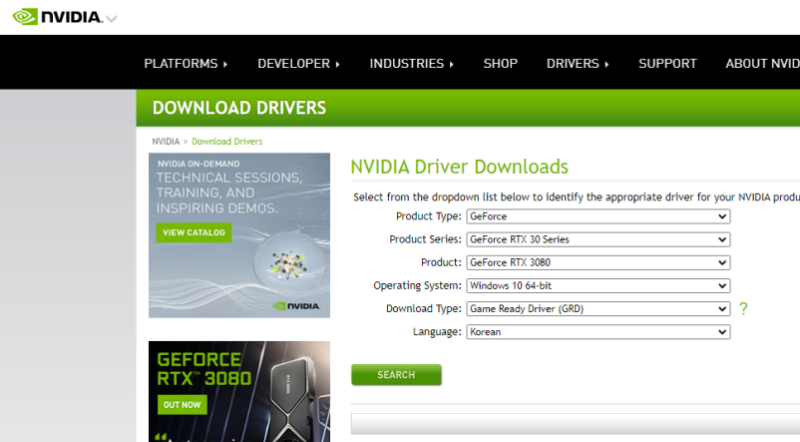Expand the Product Series dropdown

(598, 239)
